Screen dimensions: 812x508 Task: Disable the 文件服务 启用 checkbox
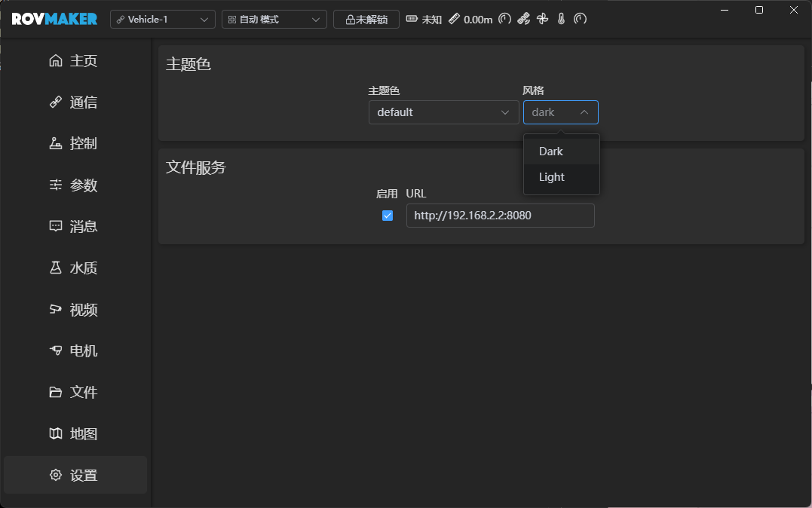[x=387, y=215]
